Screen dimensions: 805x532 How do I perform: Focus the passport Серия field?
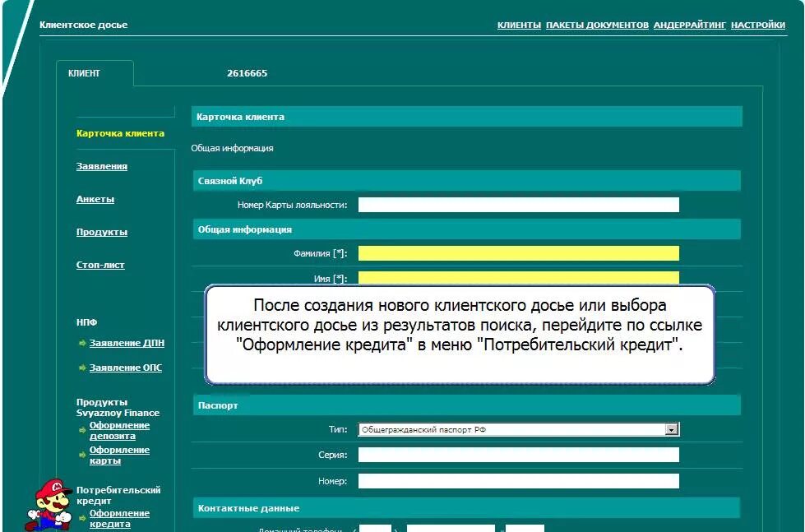519,455
